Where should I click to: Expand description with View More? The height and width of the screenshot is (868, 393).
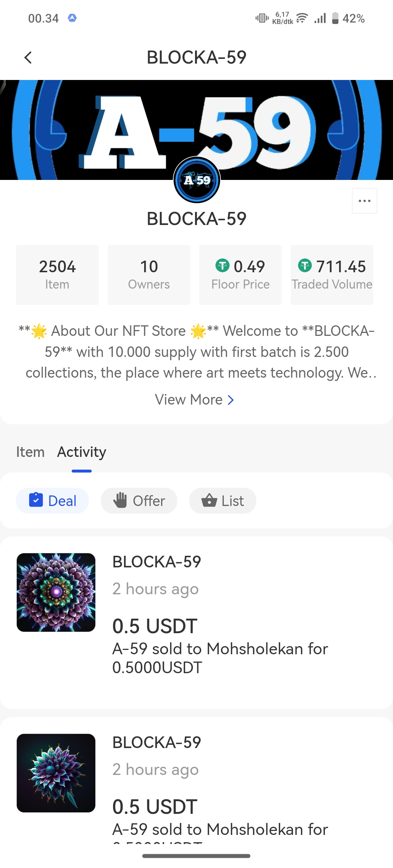(188, 399)
